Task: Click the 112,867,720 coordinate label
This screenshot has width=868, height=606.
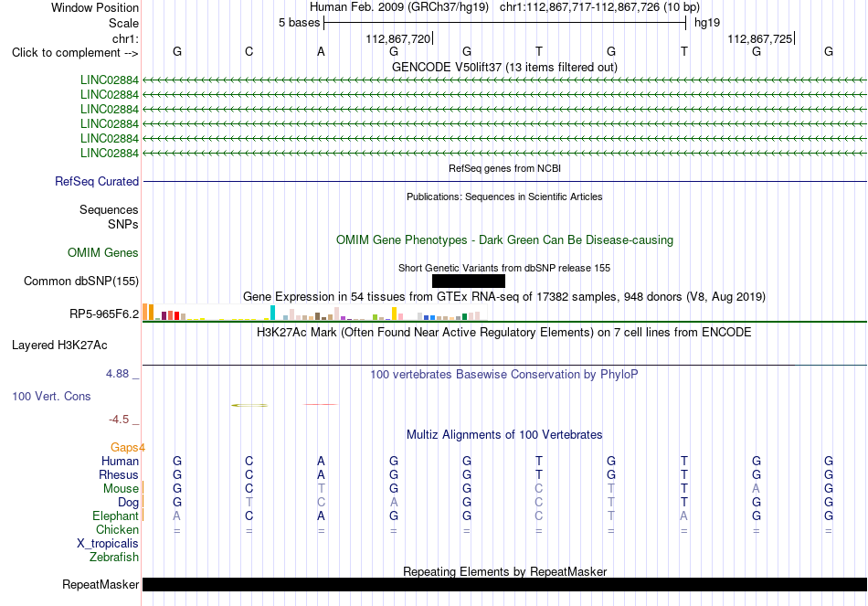Action: [x=398, y=38]
